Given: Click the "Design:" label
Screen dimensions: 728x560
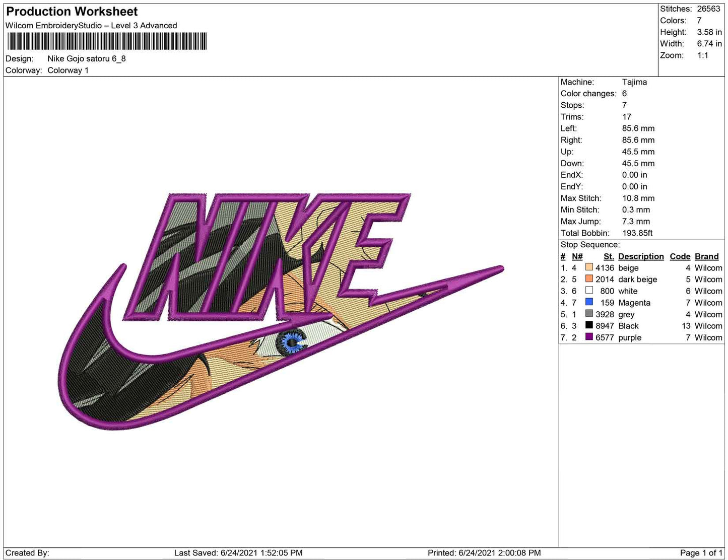Looking at the screenshot, I should (20, 58).
